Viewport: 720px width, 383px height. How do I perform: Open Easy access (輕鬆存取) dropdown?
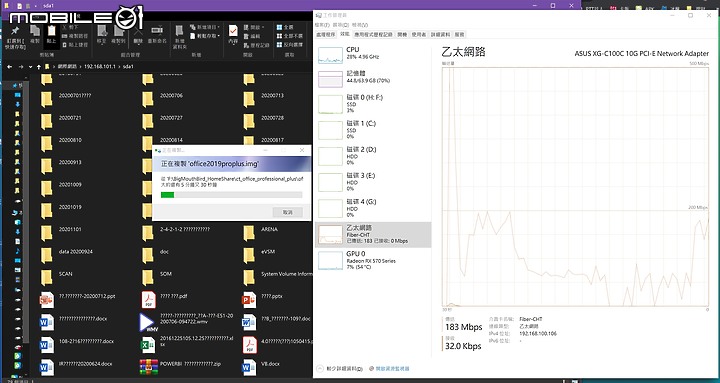(x=205, y=36)
